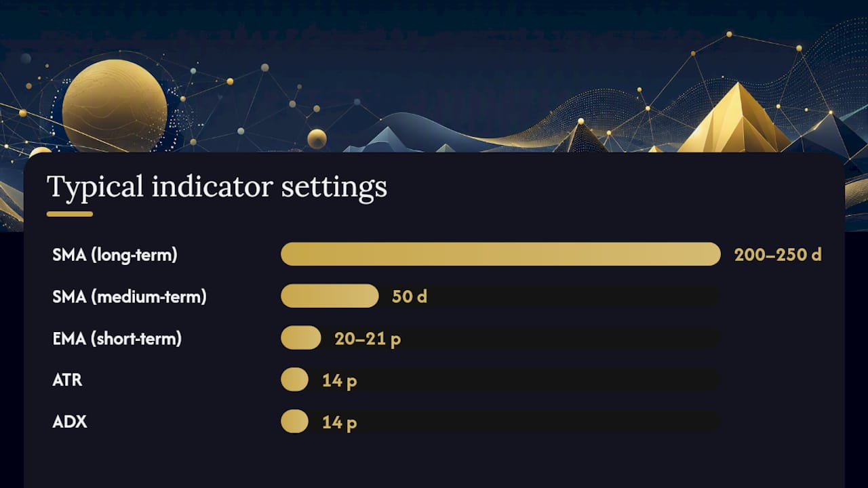Click the large golden sphere in banner
This screenshot has width=868, height=488.
pyautogui.click(x=115, y=106)
